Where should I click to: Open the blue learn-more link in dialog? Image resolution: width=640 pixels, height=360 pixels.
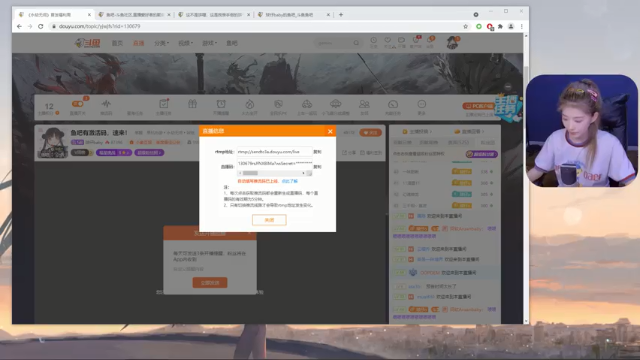289,181
